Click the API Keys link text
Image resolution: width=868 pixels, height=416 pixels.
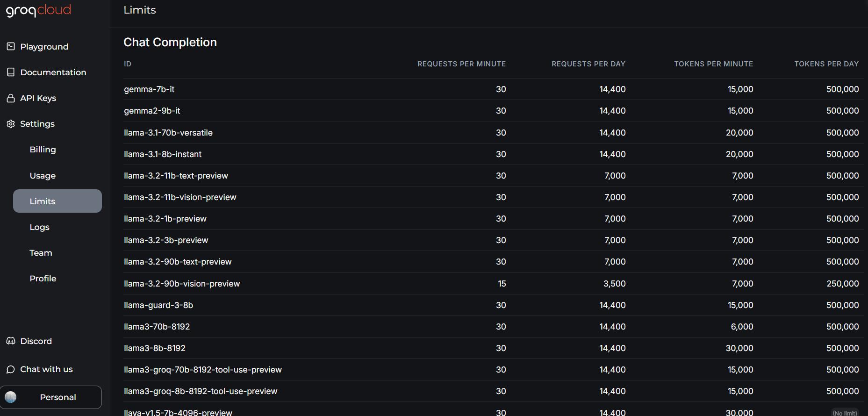[x=38, y=98]
